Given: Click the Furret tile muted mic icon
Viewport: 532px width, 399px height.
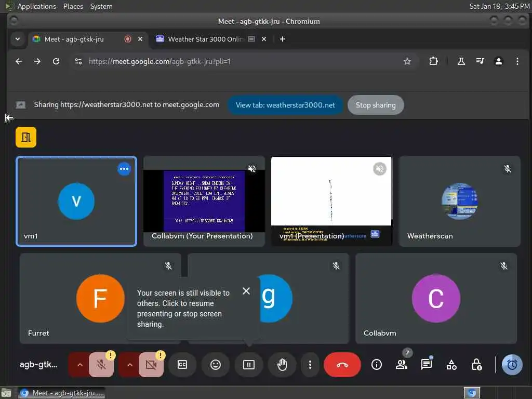Looking at the screenshot, I should 168,265.
